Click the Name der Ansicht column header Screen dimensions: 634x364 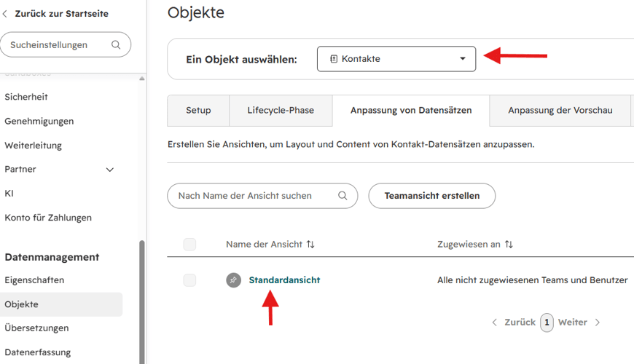[264, 244]
